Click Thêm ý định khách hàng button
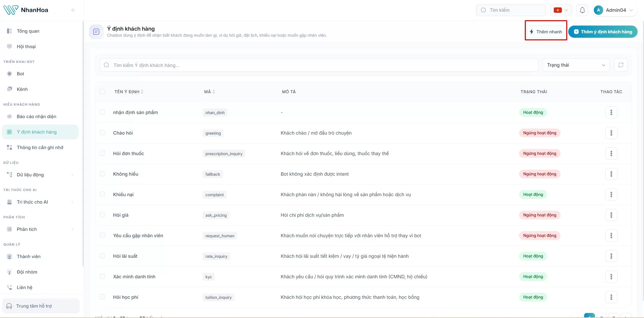 click(603, 32)
